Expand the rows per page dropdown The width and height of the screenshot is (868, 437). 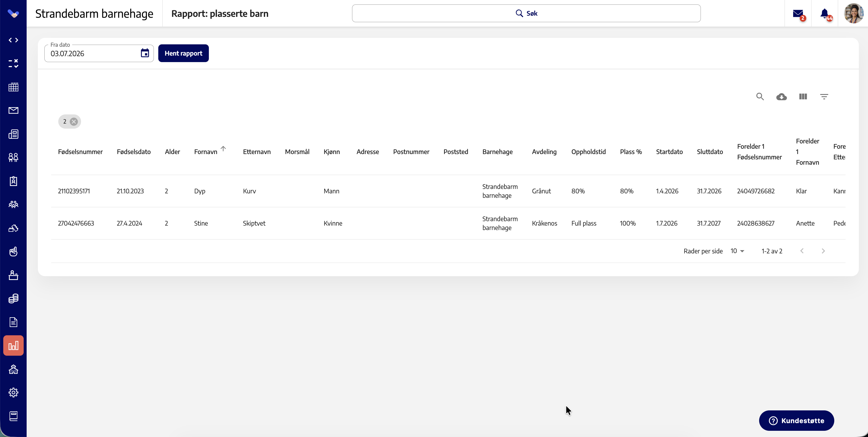coord(738,251)
